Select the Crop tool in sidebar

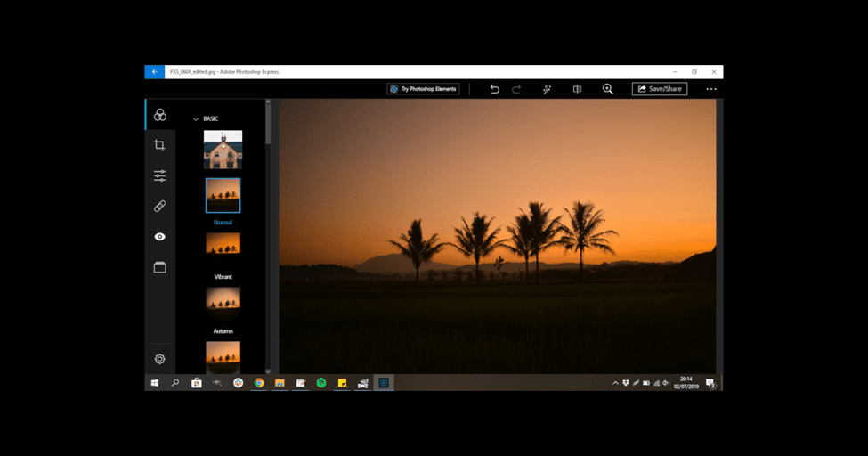[160, 145]
